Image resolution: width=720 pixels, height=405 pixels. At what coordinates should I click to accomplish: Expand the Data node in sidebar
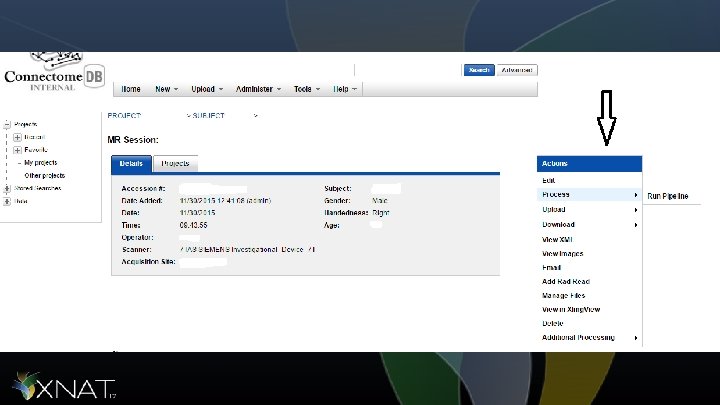7,201
